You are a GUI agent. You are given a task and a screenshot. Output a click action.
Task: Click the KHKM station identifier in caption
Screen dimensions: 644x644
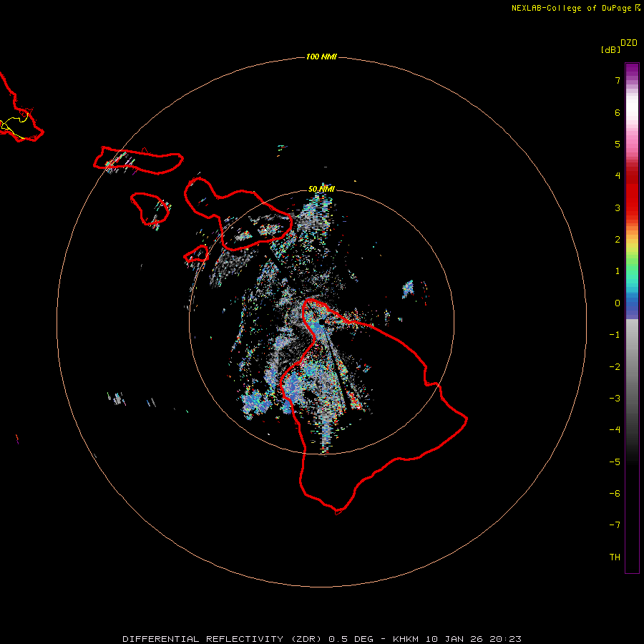(x=406, y=639)
